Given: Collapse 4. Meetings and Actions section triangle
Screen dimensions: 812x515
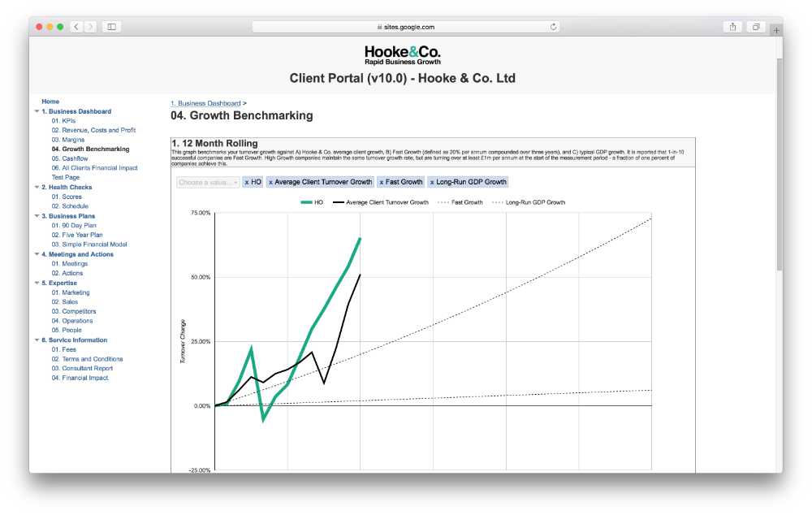Looking at the screenshot, I should (x=37, y=254).
